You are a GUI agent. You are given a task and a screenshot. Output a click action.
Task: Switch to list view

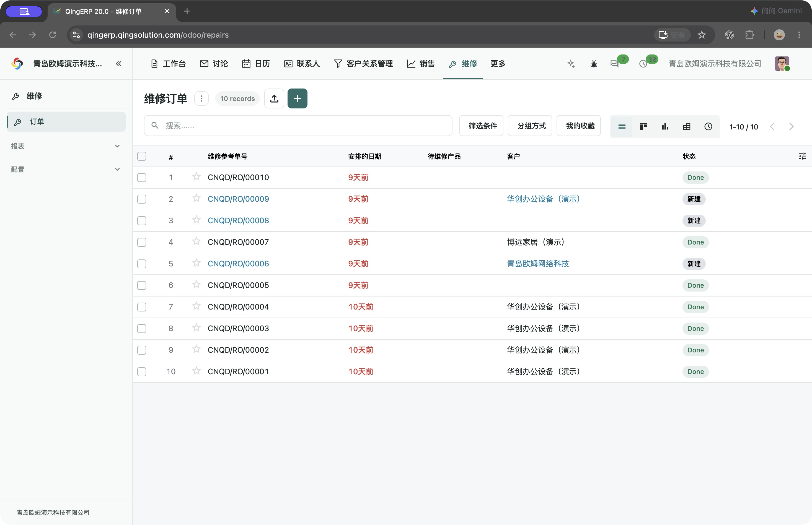[622, 126]
